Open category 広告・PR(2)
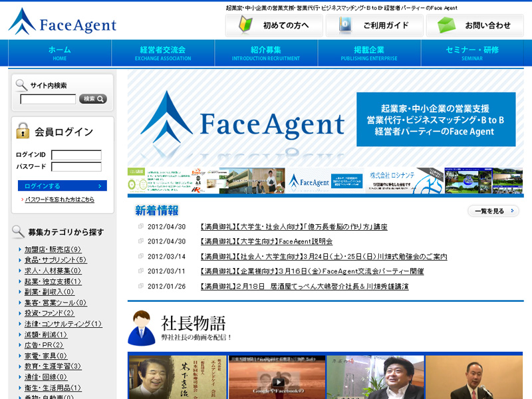 click(44, 345)
